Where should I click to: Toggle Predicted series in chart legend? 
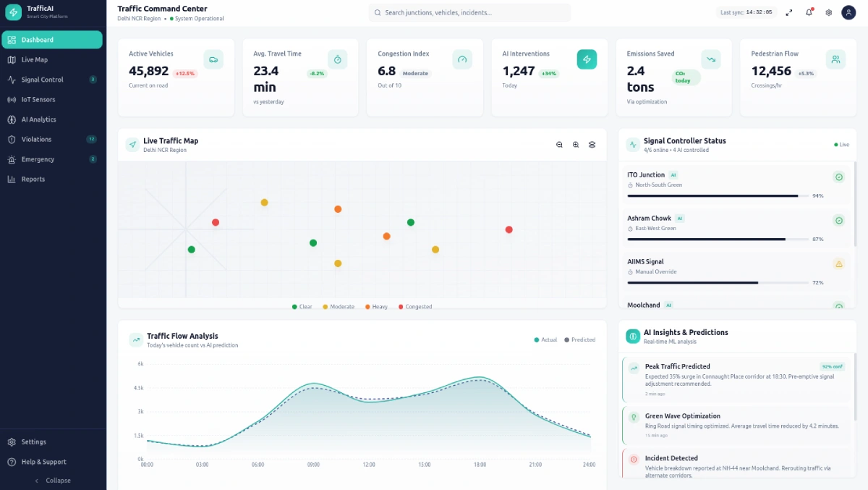pos(580,339)
